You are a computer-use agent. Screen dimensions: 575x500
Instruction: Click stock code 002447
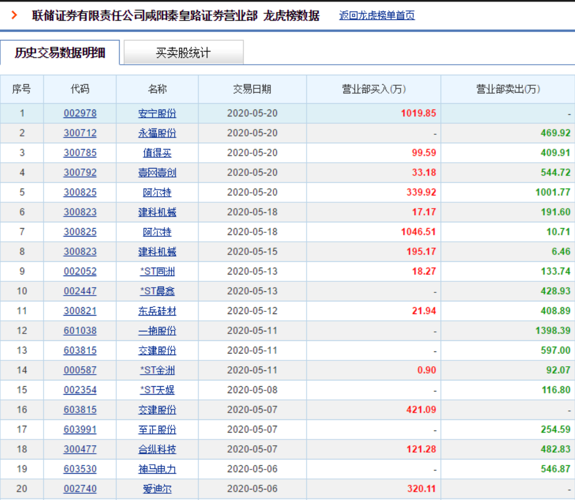pos(80,291)
